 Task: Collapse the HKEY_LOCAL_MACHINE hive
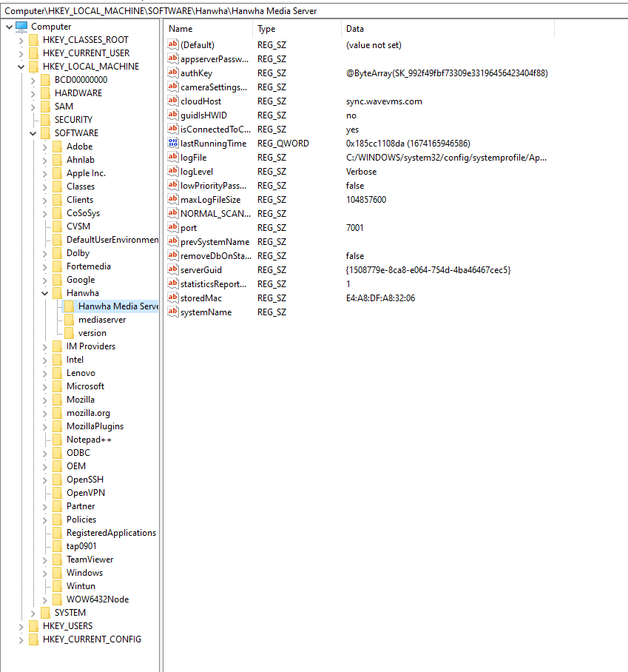(x=21, y=67)
